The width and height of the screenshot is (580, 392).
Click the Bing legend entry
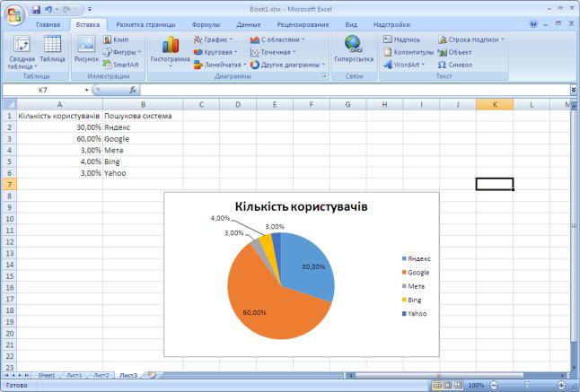pos(412,300)
